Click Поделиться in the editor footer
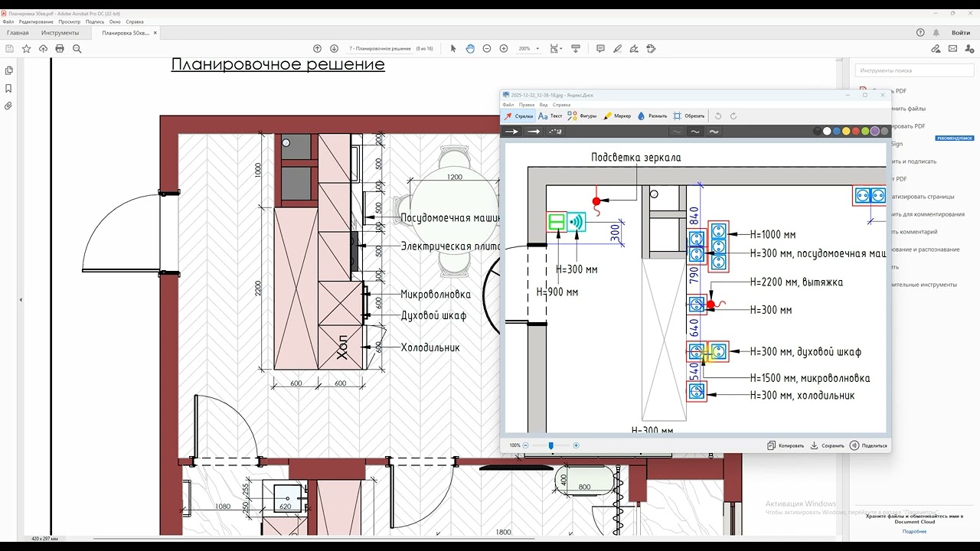980x551 pixels. click(869, 445)
